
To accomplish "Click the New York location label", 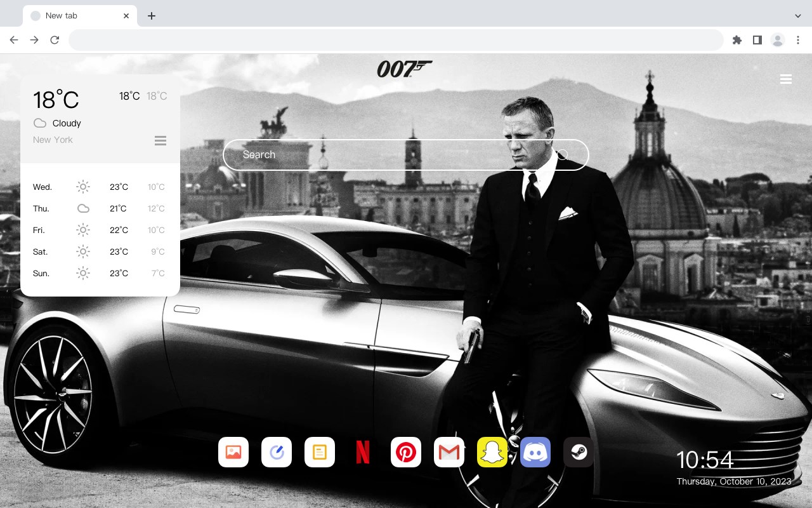I will pyautogui.click(x=53, y=140).
